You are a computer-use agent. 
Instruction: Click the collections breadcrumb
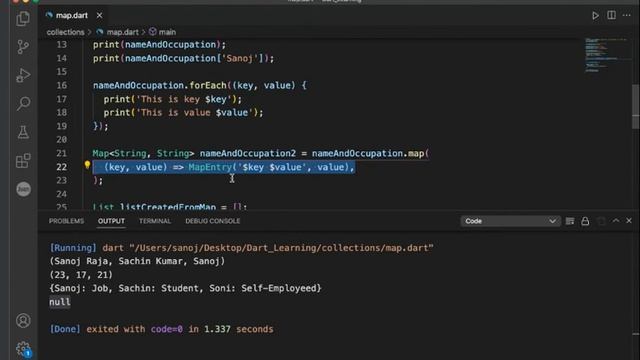[65, 32]
